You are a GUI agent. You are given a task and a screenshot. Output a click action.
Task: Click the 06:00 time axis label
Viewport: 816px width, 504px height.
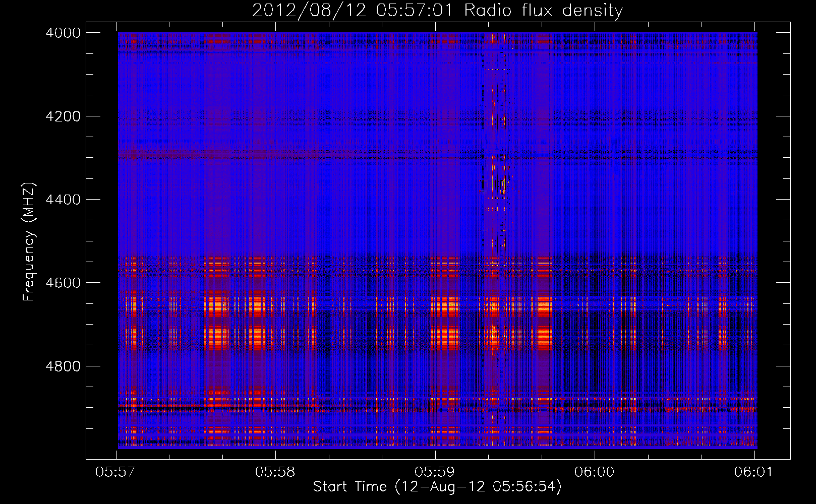[595, 472]
